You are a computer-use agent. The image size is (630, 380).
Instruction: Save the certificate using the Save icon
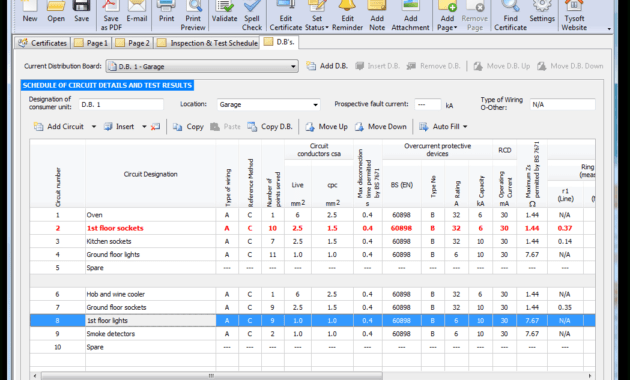tap(82, 11)
